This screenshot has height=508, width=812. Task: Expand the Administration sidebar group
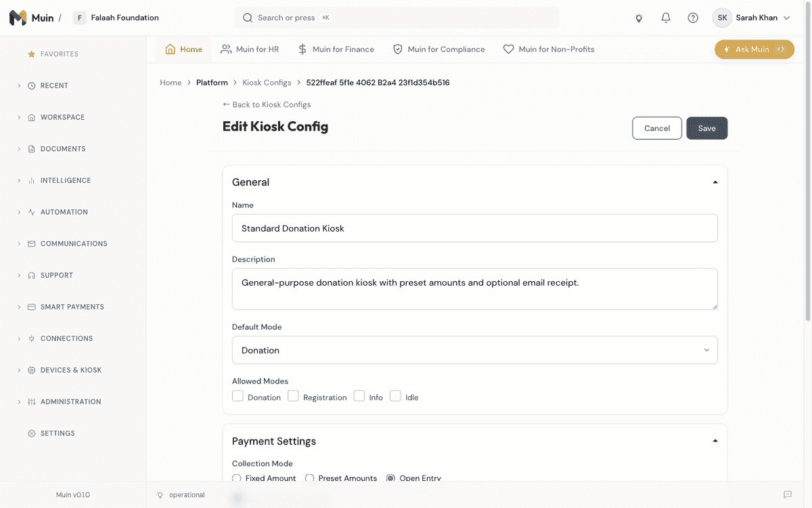click(x=19, y=402)
